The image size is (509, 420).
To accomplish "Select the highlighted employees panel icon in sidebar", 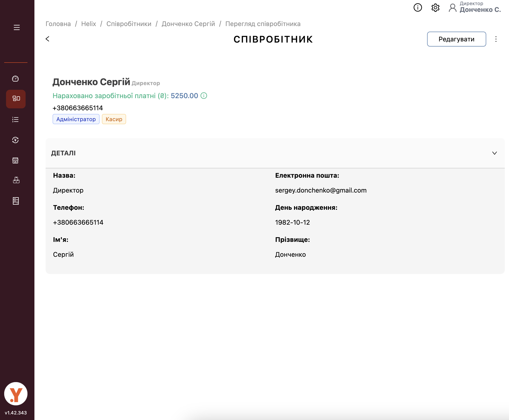I will 16,99.
